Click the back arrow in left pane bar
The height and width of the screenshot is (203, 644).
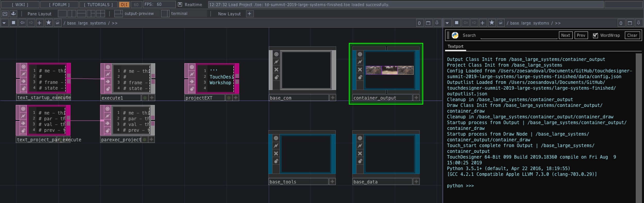(22, 23)
